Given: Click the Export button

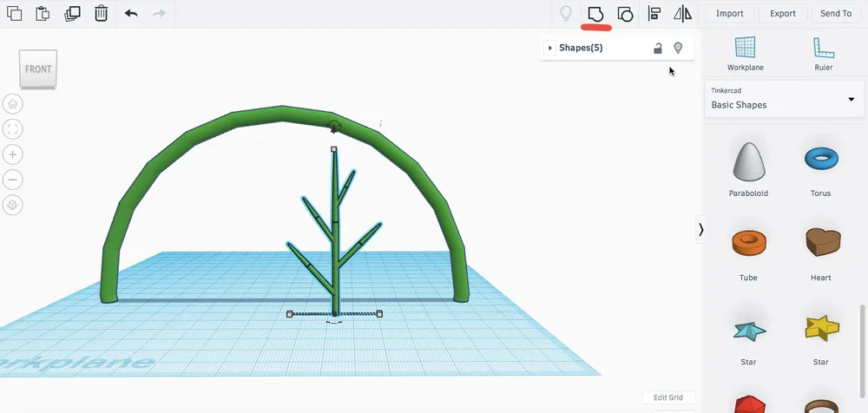Looking at the screenshot, I should click(783, 13).
